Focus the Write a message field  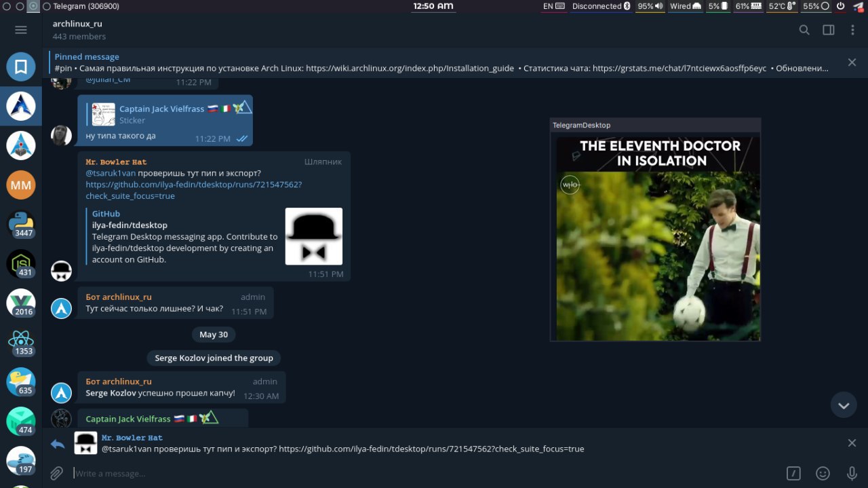[427, 473]
